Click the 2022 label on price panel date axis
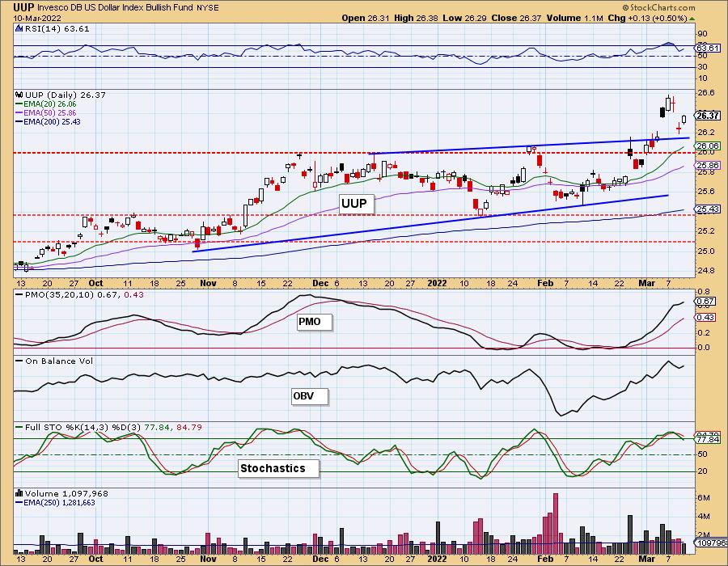This screenshot has height=566, width=728. [437, 284]
